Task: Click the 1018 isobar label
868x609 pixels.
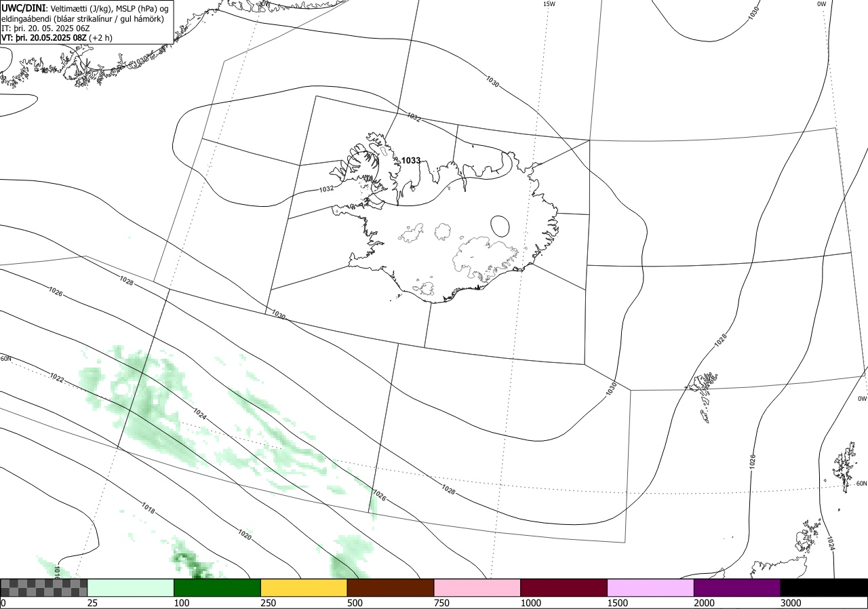Action: [148, 507]
